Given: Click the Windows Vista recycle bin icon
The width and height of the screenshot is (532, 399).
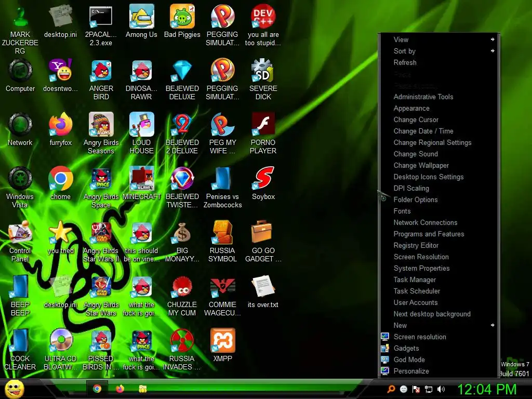Looking at the screenshot, I should [x=20, y=187].
